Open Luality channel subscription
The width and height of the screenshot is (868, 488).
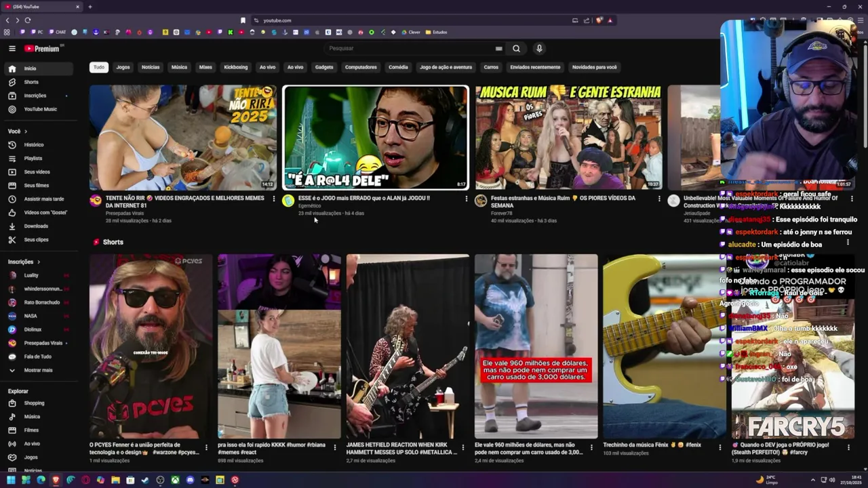coord(40,275)
